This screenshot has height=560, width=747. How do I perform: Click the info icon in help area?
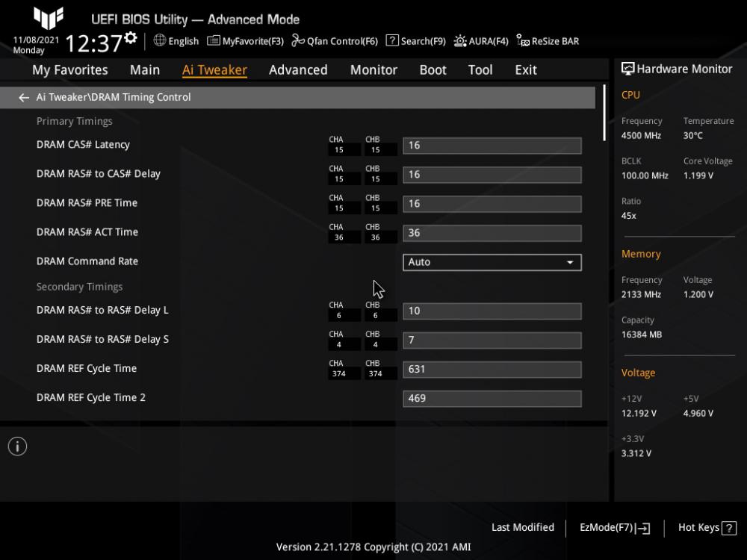[x=18, y=447]
